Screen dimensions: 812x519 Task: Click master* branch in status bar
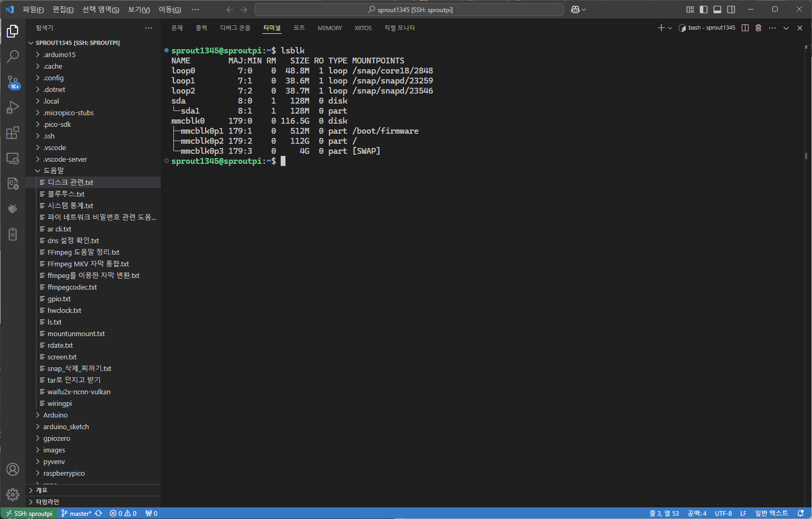77,513
